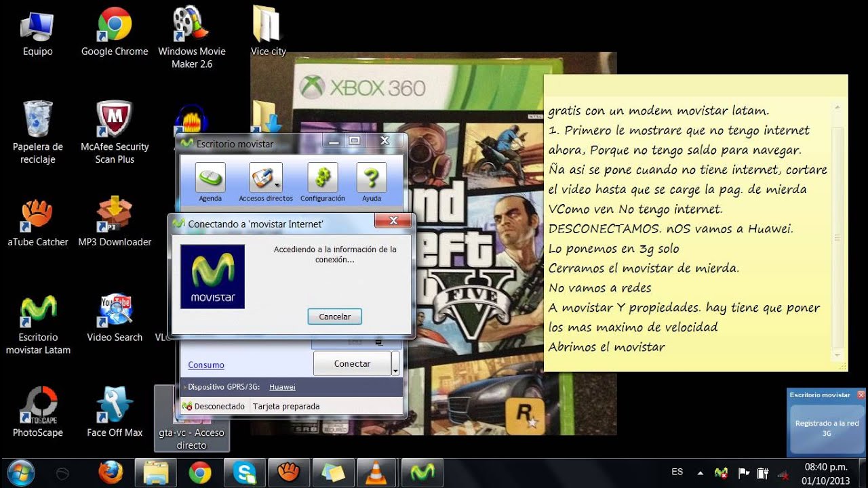Open the Windows Start menu
The image size is (868, 488).
(x=20, y=472)
